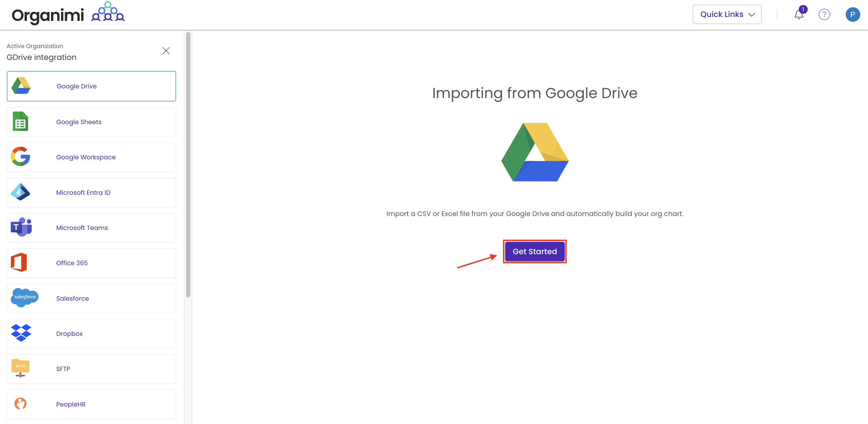Open the PeopleHR integration label
Image resolution: width=868 pixels, height=424 pixels.
(x=71, y=404)
